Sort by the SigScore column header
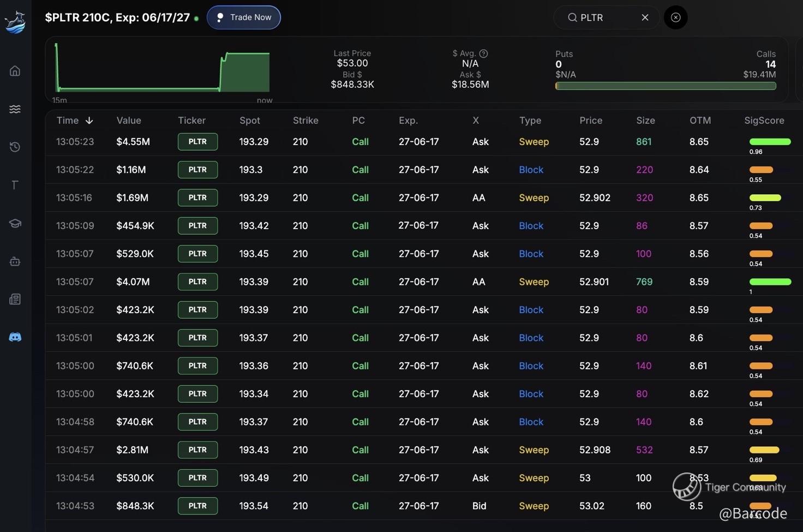Screen dimensions: 803x532 [x=764, y=121]
